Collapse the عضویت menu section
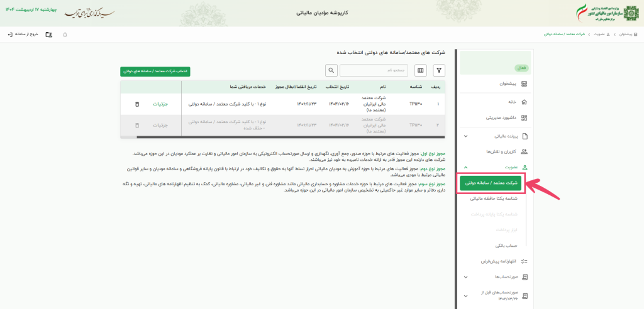The image size is (644, 309). point(465,168)
